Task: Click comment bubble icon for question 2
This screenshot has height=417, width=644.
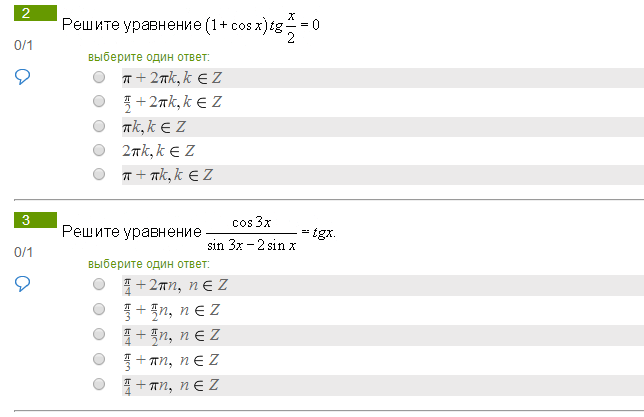Action: 24,77
